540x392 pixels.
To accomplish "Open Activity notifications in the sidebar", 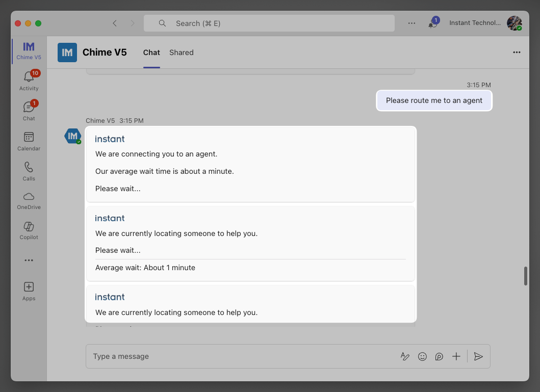I will [29, 81].
